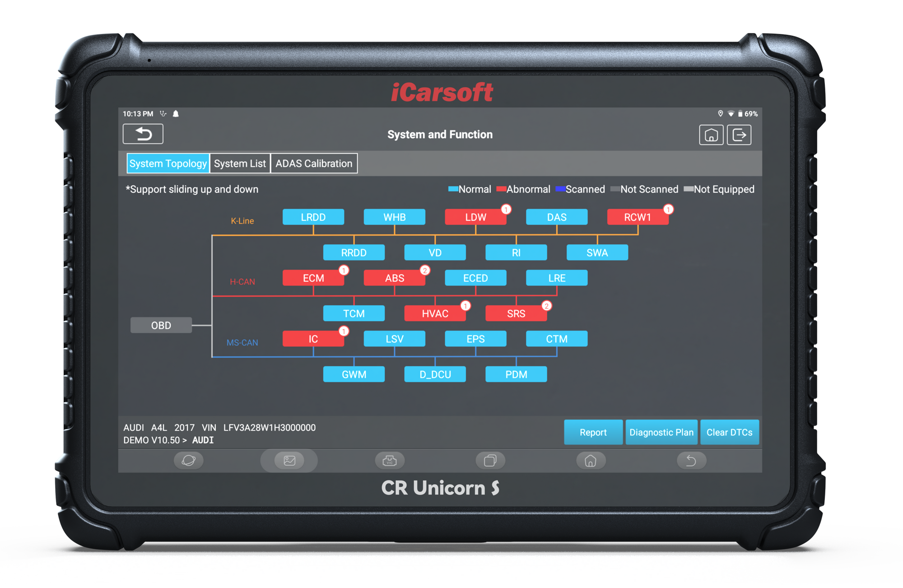The height and width of the screenshot is (588, 903).
Task: Open the abnormal SRS module
Action: [x=516, y=313]
